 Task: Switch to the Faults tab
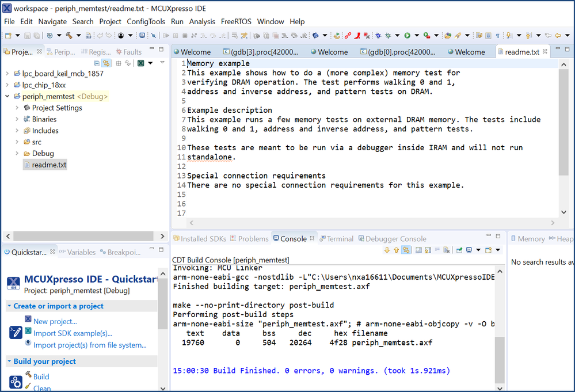click(129, 52)
